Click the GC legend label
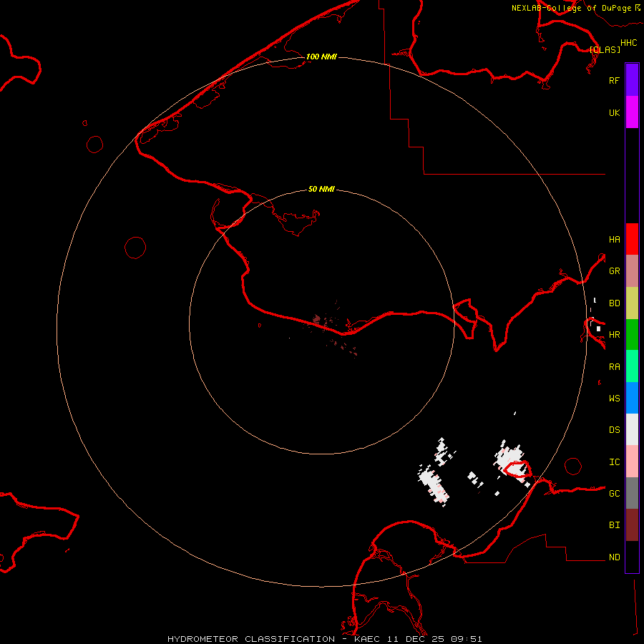The height and width of the screenshot is (644, 644). 614,494
